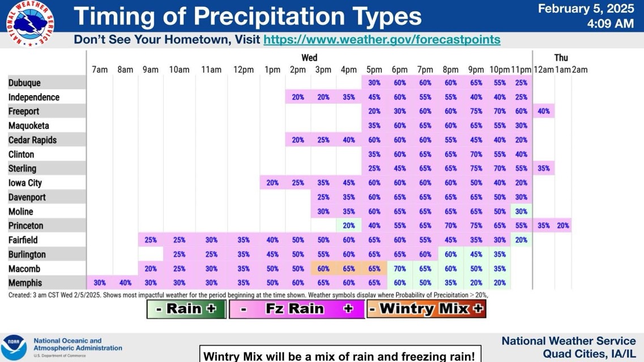Click the 7am column header
The width and height of the screenshot is (644, 362).
(x=100, y=70)
